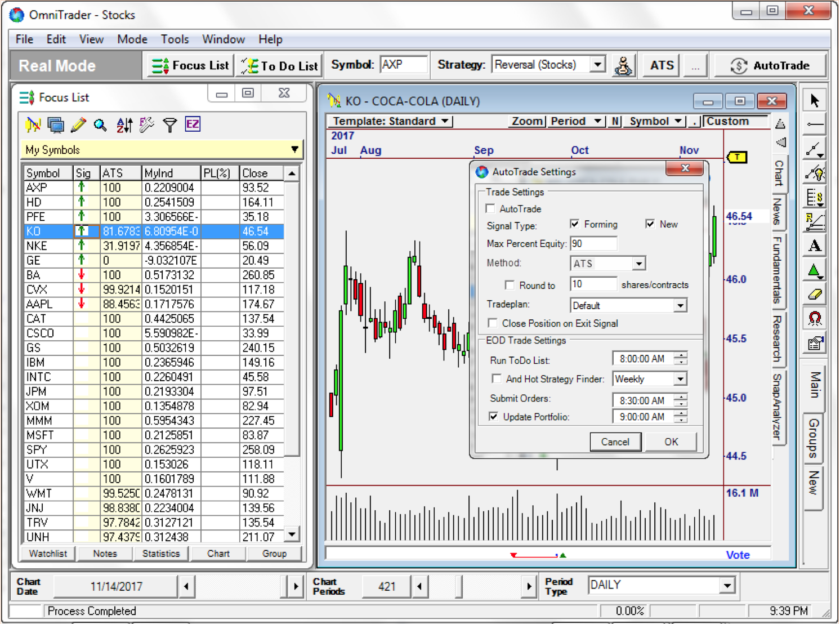Uncheck the Update Portfolio checkbox
Viewport: 840px width, 624px height.
point(494,416)
